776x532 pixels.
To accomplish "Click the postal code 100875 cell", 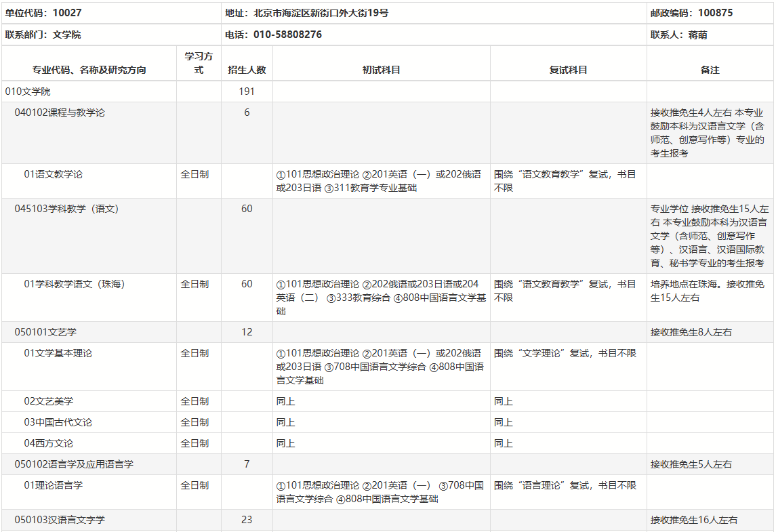I will tap(691, 13).
